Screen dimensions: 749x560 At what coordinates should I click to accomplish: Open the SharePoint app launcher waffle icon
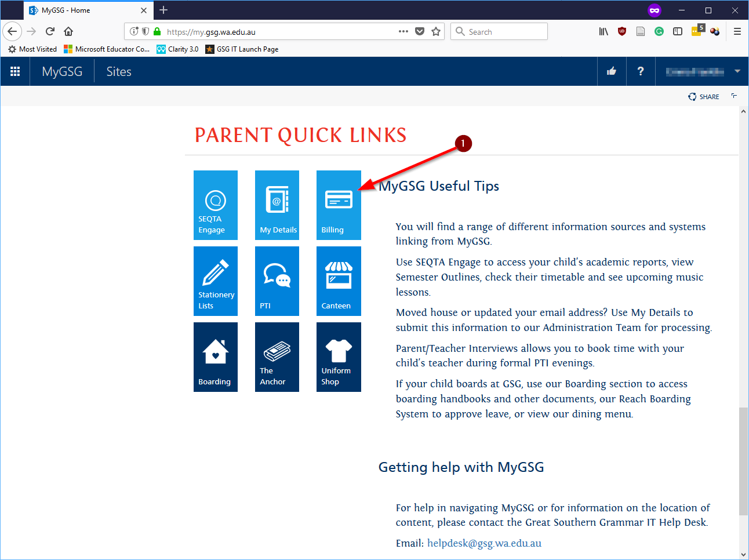pyautogui.click(x=14, y=71)
